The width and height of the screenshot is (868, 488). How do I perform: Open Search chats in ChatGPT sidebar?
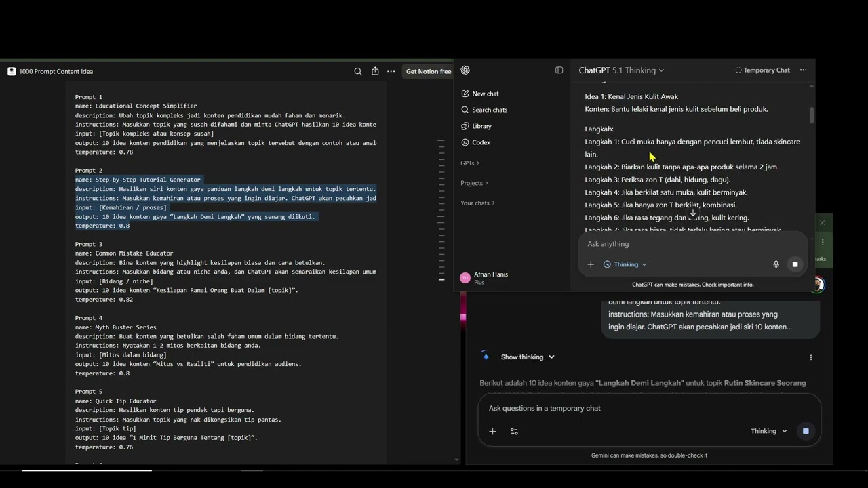484,110
